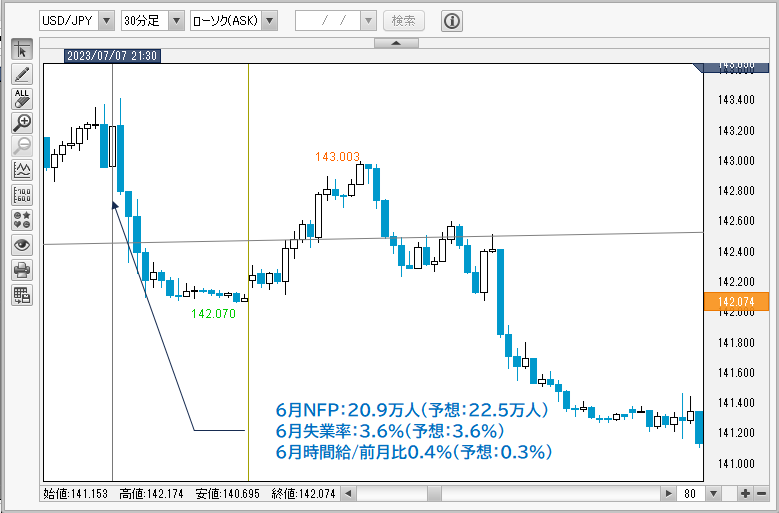Click the 6月時間給/前月比0.4% annotation text
Viewport: 779px width, 513px height.
click(x=414, y=452)
